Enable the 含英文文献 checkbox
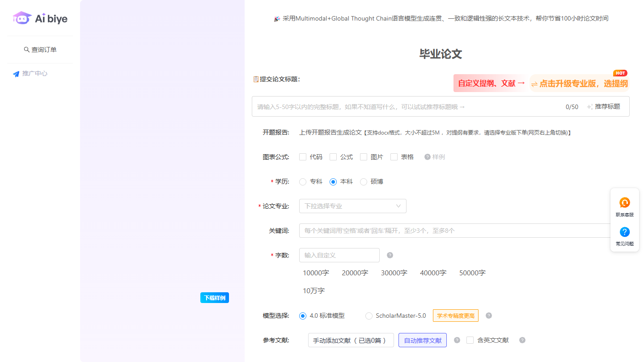This screenshot has height=362, width=644. (x=470, y=340)
